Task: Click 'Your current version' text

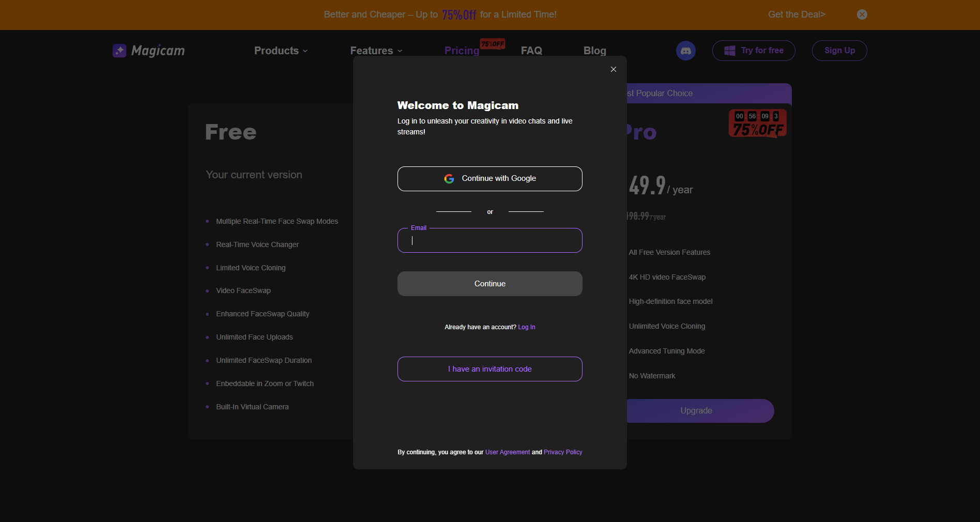Action: pos(254,175)
